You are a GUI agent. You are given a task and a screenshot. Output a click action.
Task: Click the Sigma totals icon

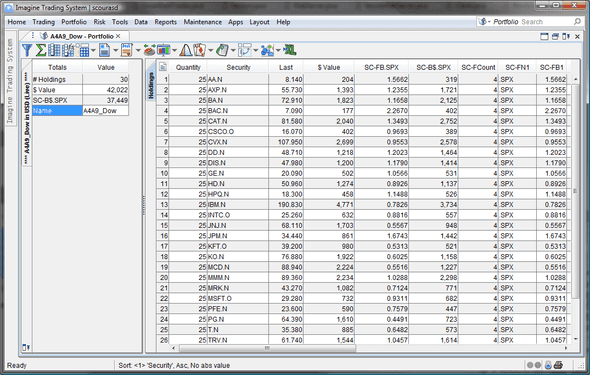(x=40, y=50)
